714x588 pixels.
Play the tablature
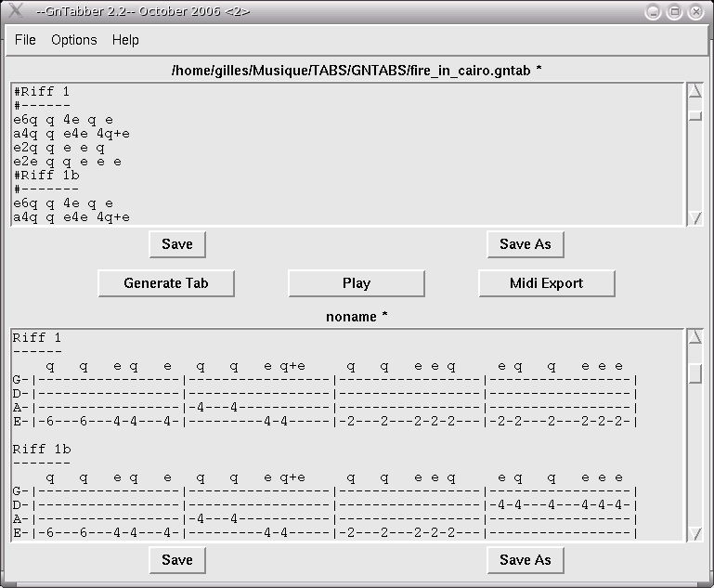pos(357,283)
